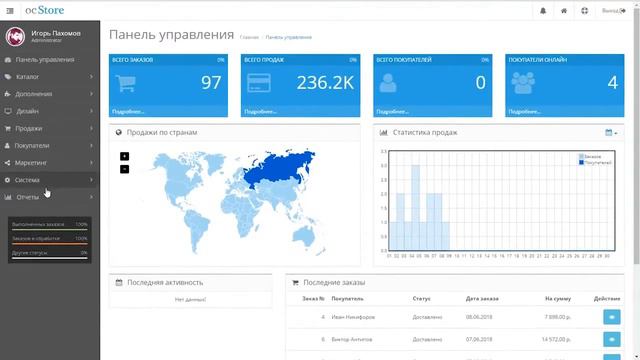640x360 pixels.
Task: Expand the Продажи sidebar menu
Action: pyautogui.click(x=50, y=128)
